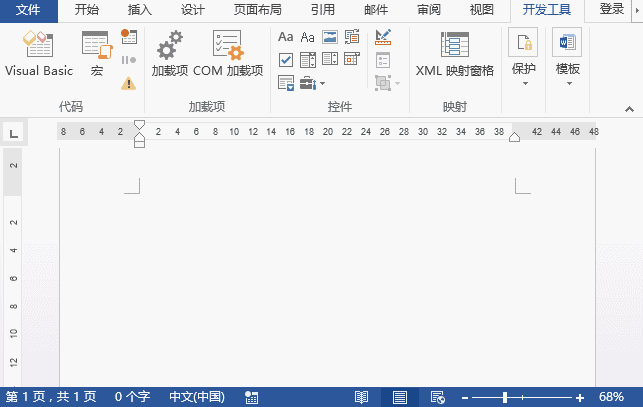The height and width of the screenshot is (407, 643).
Task: Open legacy tools dropdown
Action: click(312, 83)
